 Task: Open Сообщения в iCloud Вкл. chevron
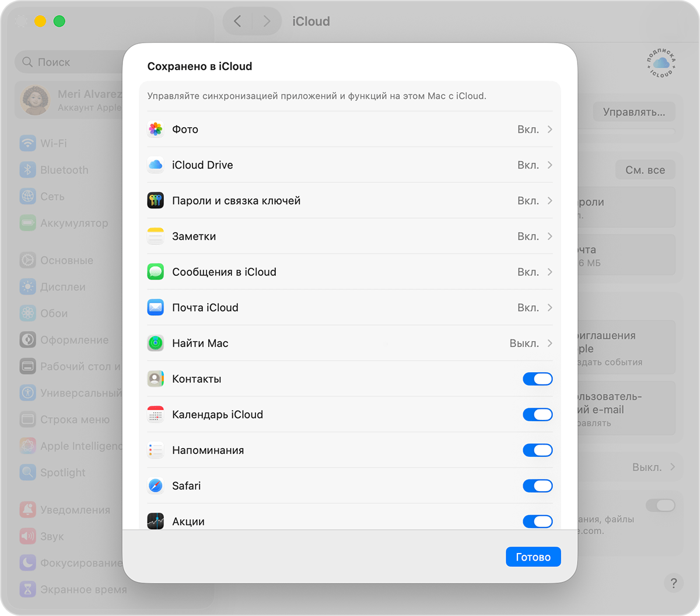(549, 272)
